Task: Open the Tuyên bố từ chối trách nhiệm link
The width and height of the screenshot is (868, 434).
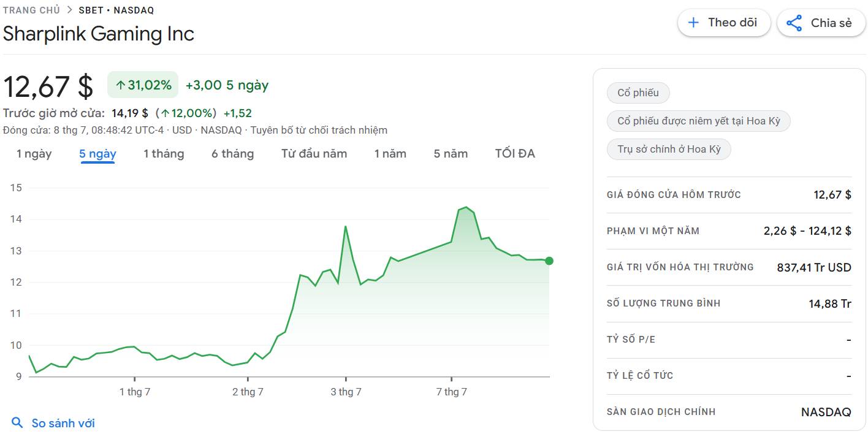Action: coord(319,130)
